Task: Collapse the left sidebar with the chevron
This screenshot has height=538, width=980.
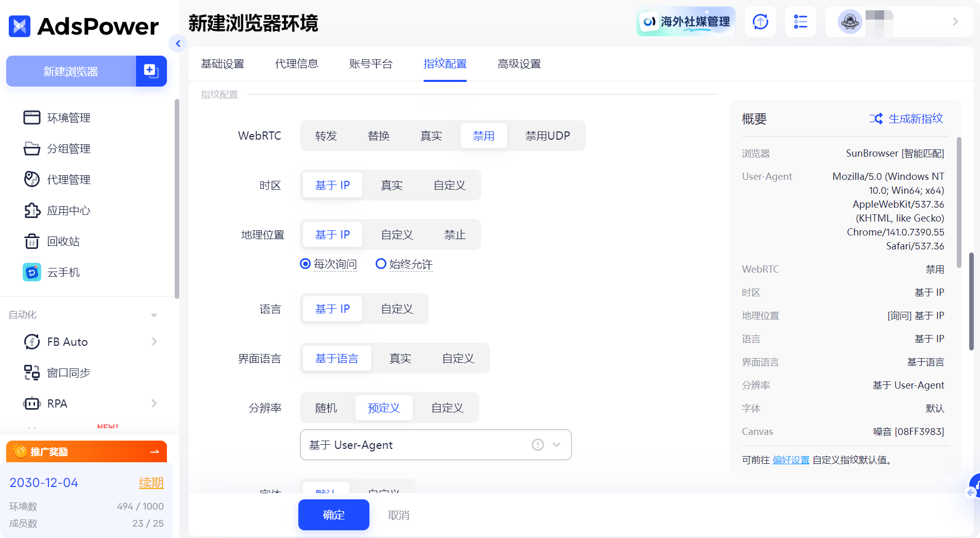Action: 178,44
